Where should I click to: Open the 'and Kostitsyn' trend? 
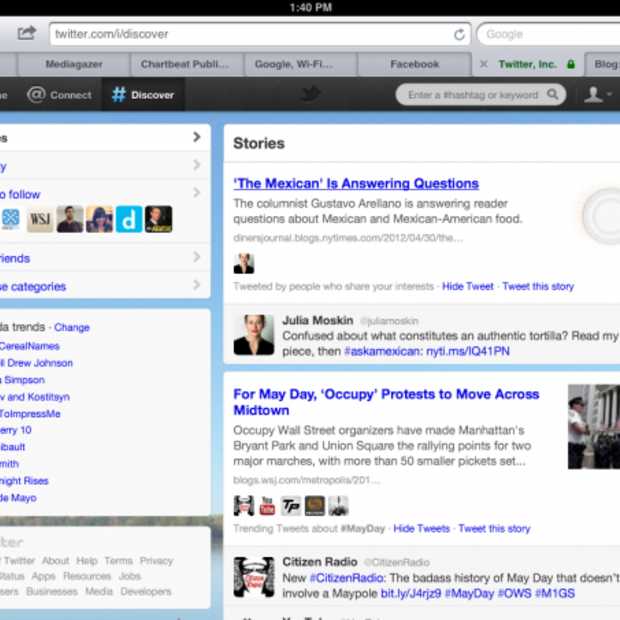35,397
